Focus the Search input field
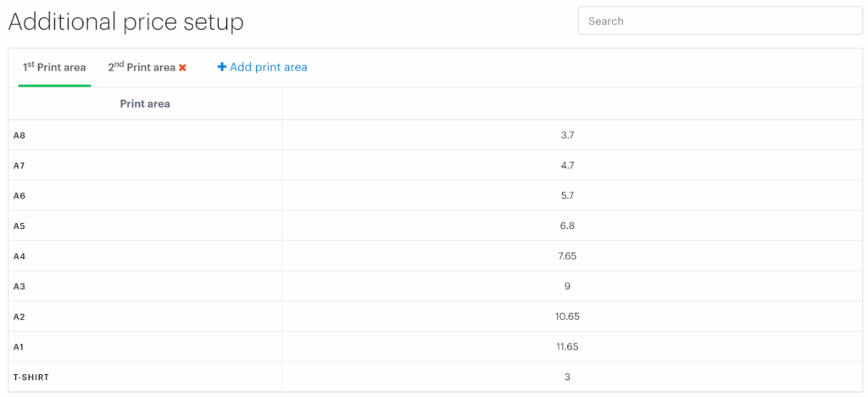The width and height of the screenshot is (868, 397). [x=720, y=21]
